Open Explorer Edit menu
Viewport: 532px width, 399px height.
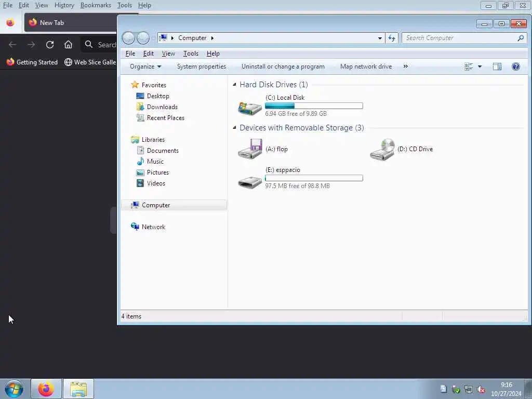coord(148,54)
